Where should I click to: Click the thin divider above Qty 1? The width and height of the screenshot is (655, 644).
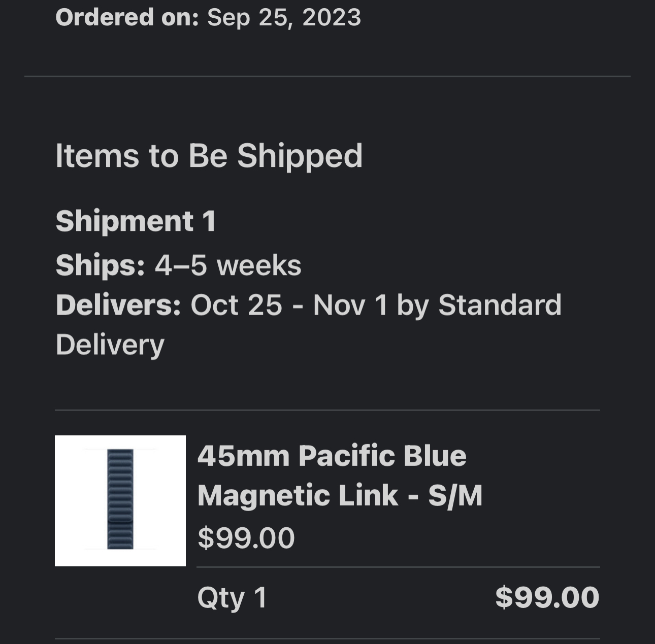click(398, 567)
